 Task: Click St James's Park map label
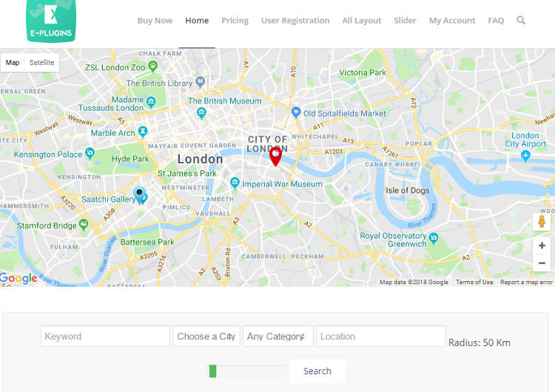click(187, 173)
